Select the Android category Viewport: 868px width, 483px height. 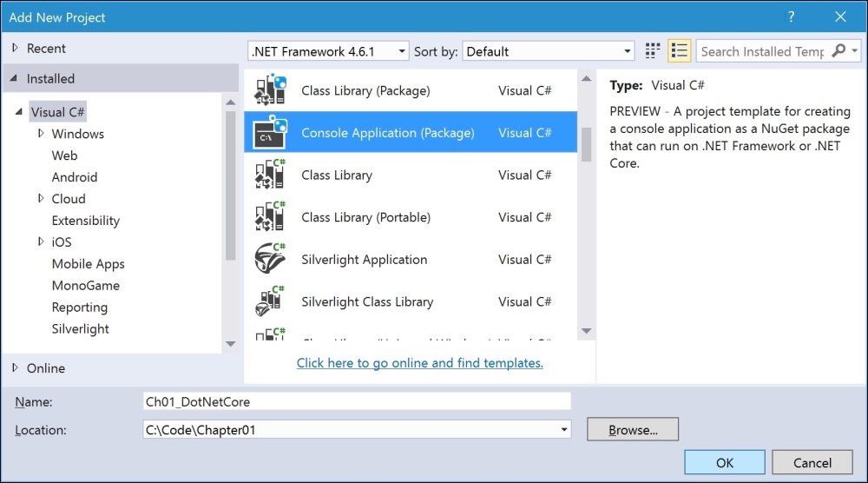75,177
